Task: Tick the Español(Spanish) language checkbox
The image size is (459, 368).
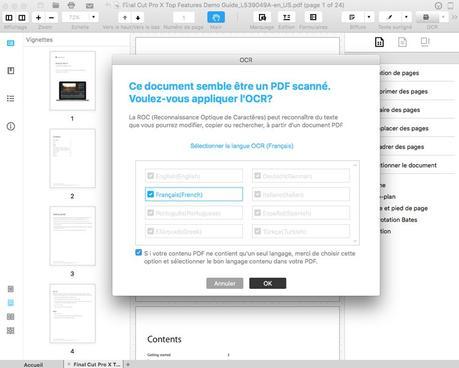Action: pyautogui.click(x=258, y=212)
